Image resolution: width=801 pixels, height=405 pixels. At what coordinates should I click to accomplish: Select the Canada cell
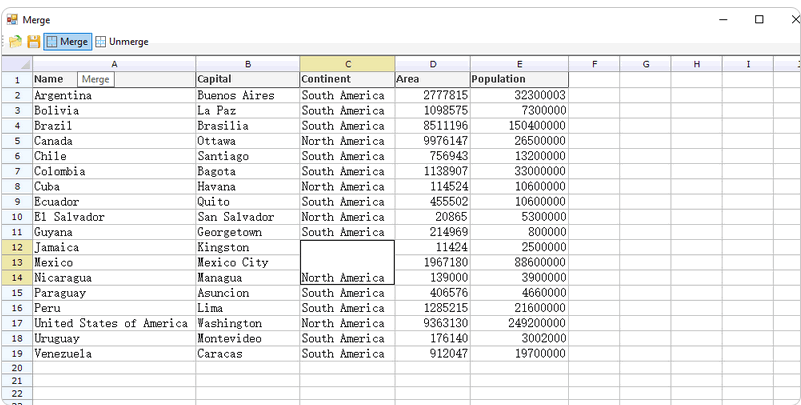[114, 141]
